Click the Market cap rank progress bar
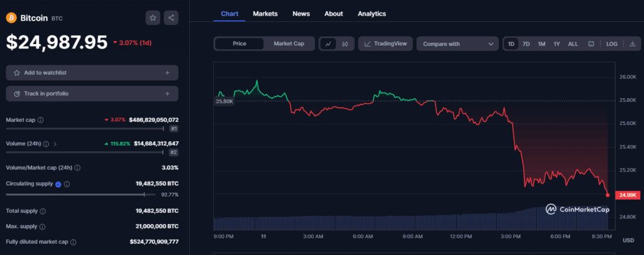 click(x=85, y=129)
